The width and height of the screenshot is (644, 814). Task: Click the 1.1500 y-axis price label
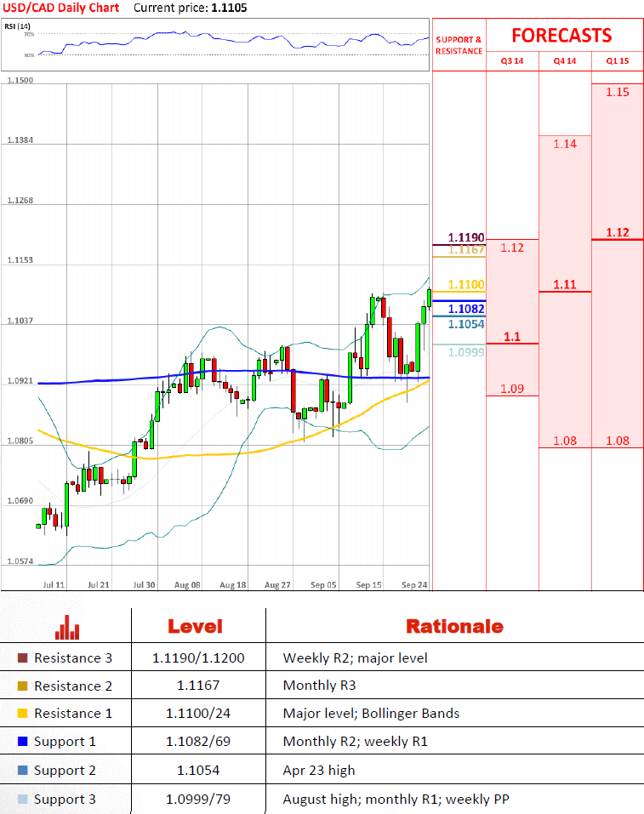coord(20,80)
